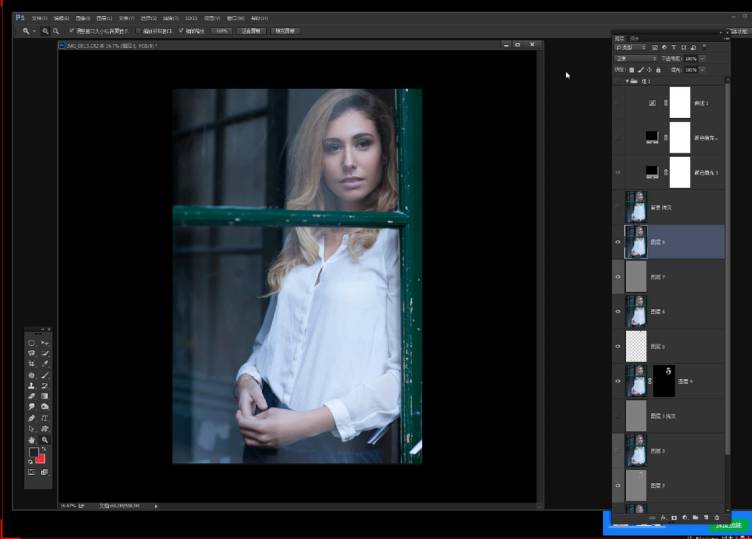
Task: Select the Pen tool in toolbox
Action: click(31, 418)
